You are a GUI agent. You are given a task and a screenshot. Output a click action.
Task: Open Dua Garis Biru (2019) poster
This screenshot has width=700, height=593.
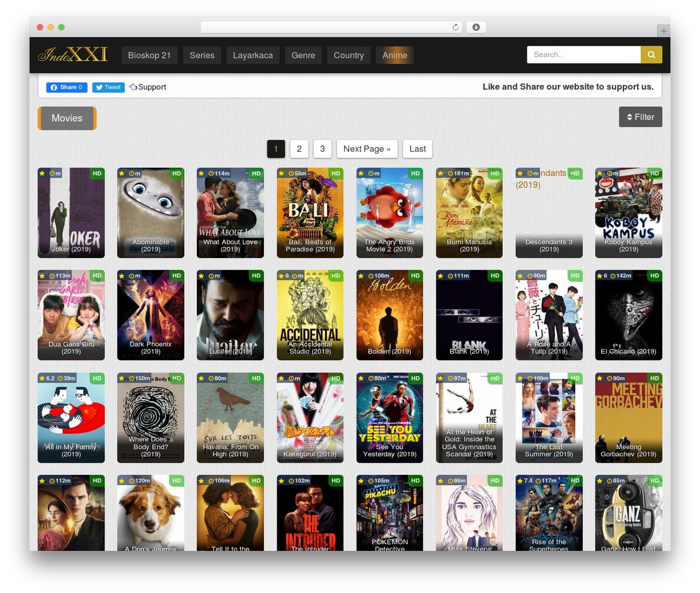coord(71,315)
